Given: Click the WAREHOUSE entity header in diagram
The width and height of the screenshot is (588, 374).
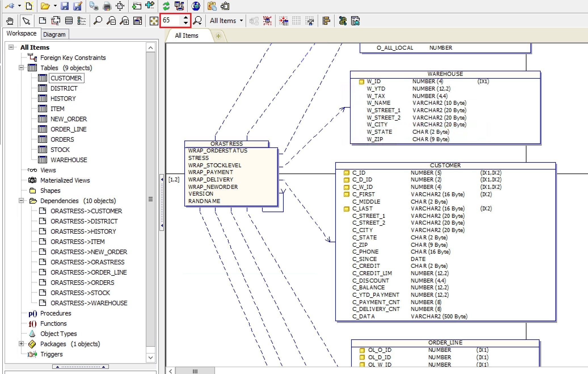Looking at the screenshot, I should coord(445,74).
